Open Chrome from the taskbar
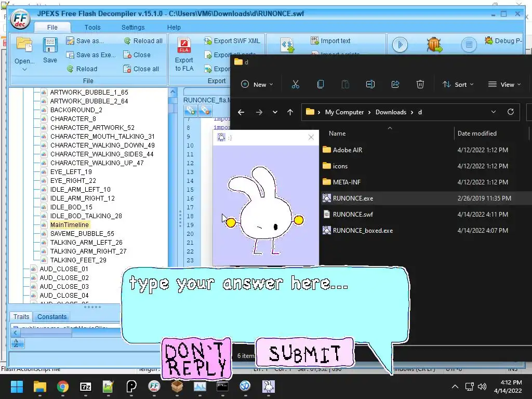 pos(62,387)
